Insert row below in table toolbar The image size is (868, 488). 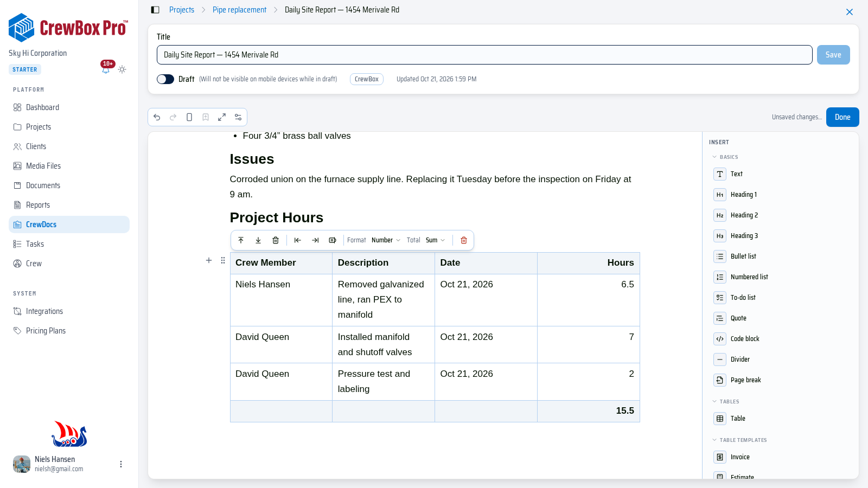pos(258,240)
